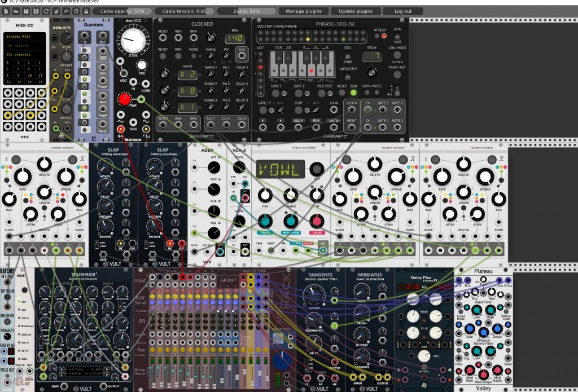
Task: Click the Cable opacity slider
Action: (122, 11)
